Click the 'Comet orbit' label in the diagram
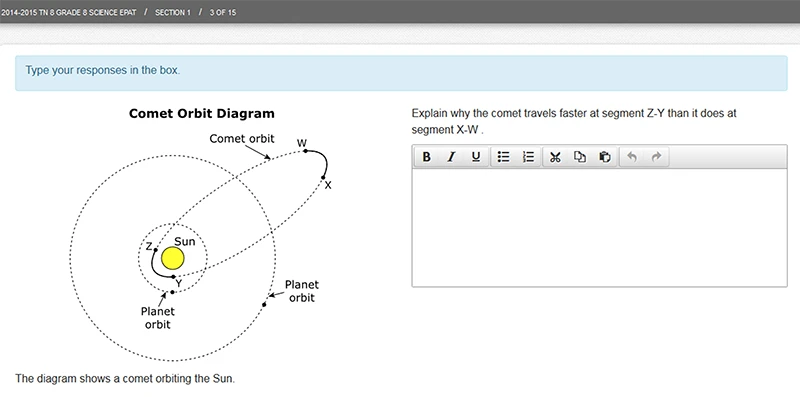This screenshot has width=800, height=397. click(242, 139)
